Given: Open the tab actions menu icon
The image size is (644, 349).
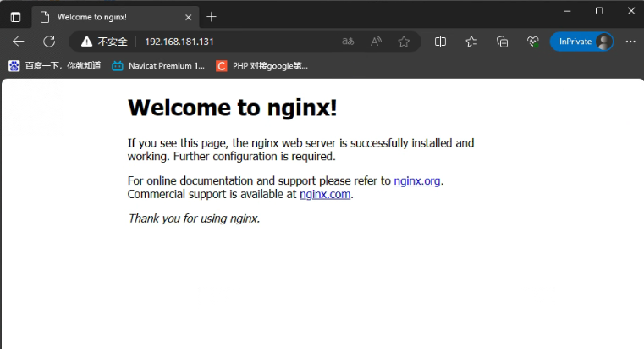Looking at the screenshot, I should (x=15, y=17).
